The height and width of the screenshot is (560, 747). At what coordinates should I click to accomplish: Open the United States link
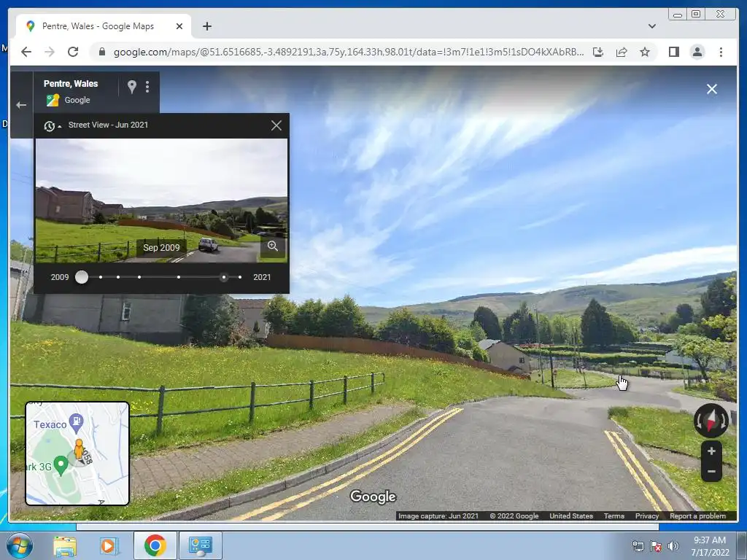click(x=571, y=516)
